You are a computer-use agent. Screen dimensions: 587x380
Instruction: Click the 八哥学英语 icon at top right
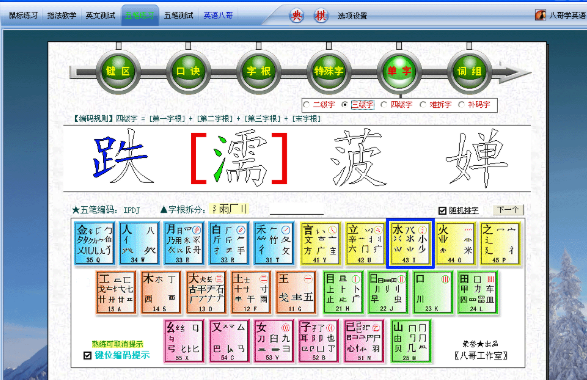pos(540,15)
